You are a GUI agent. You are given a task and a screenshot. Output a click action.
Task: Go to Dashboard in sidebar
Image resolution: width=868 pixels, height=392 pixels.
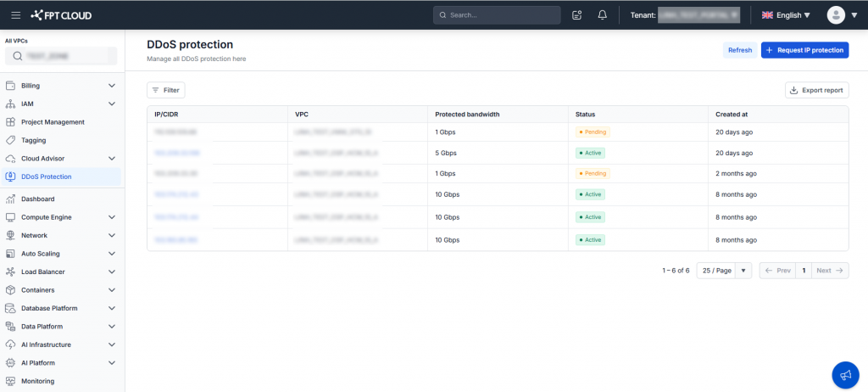pyautogui.click(x=37, y=199)
